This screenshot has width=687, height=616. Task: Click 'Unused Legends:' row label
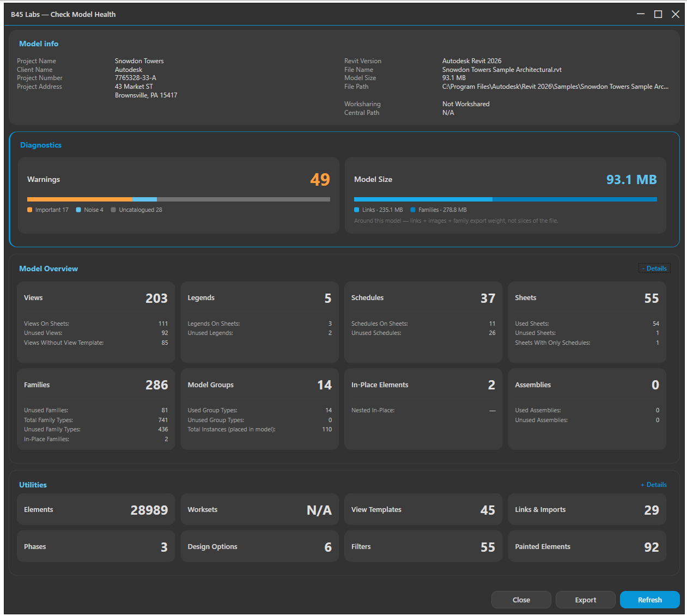(210, 333)
